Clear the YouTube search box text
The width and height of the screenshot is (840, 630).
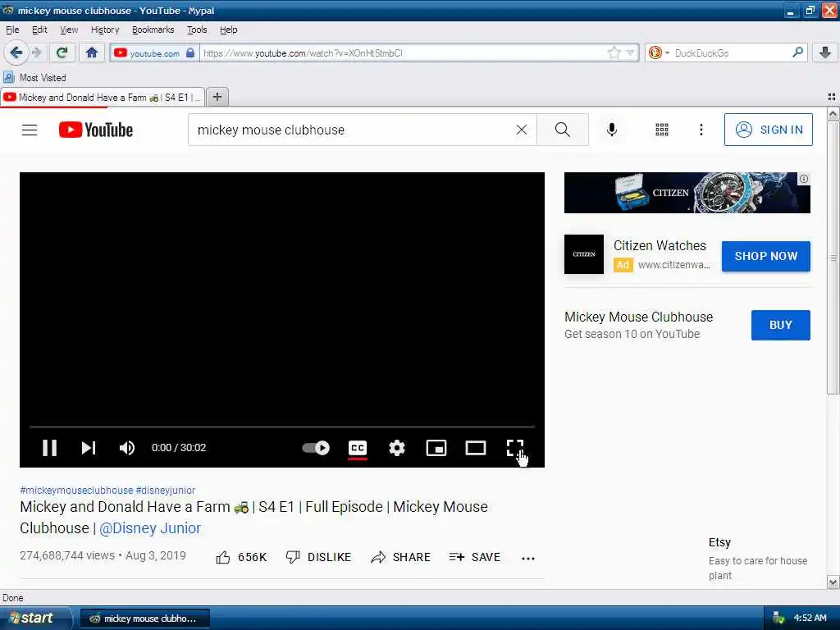click(x=521, y=130)
